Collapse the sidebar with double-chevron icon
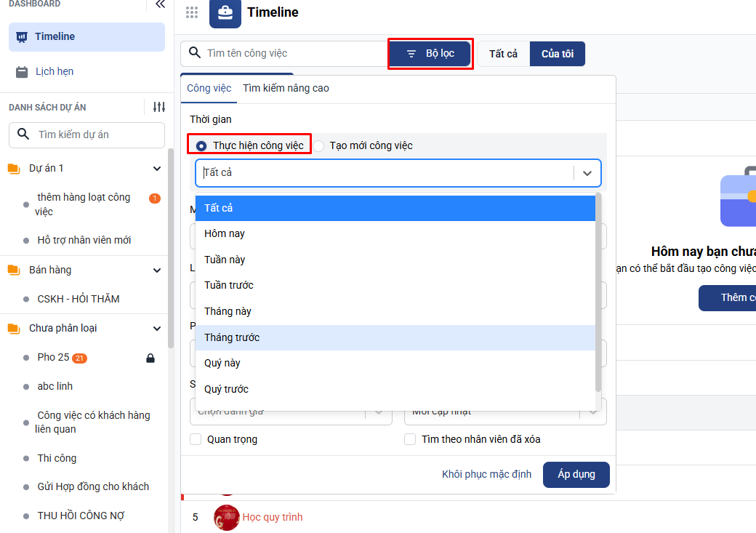Viewport: 756px width, 533px height. click(x=161, y=4)
